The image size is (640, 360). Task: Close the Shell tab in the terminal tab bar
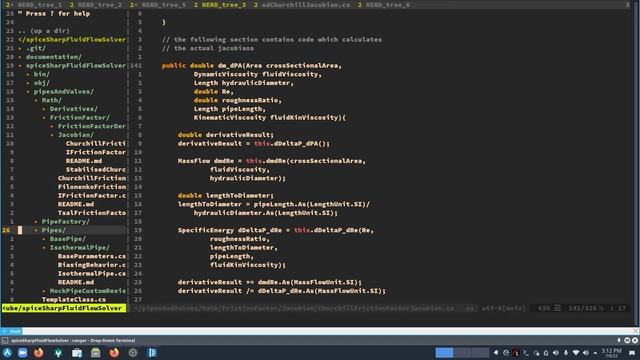coord(636,331)
